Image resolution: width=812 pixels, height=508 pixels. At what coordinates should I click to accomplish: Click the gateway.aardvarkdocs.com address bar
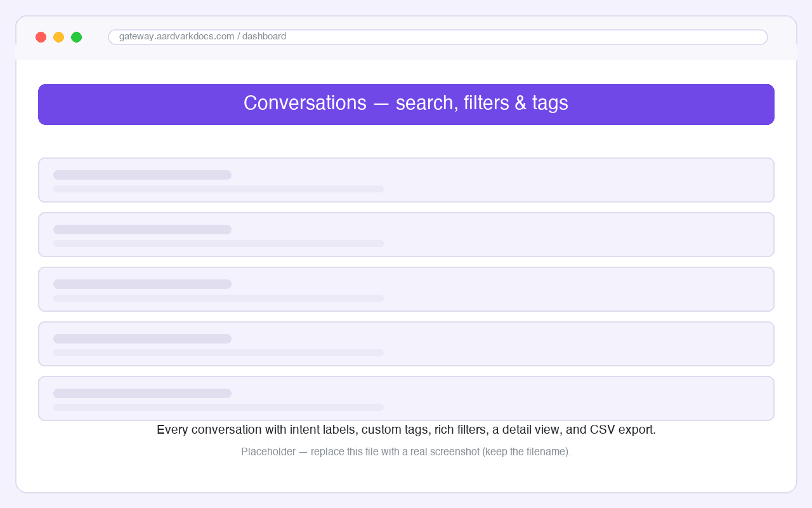(438, 37)
